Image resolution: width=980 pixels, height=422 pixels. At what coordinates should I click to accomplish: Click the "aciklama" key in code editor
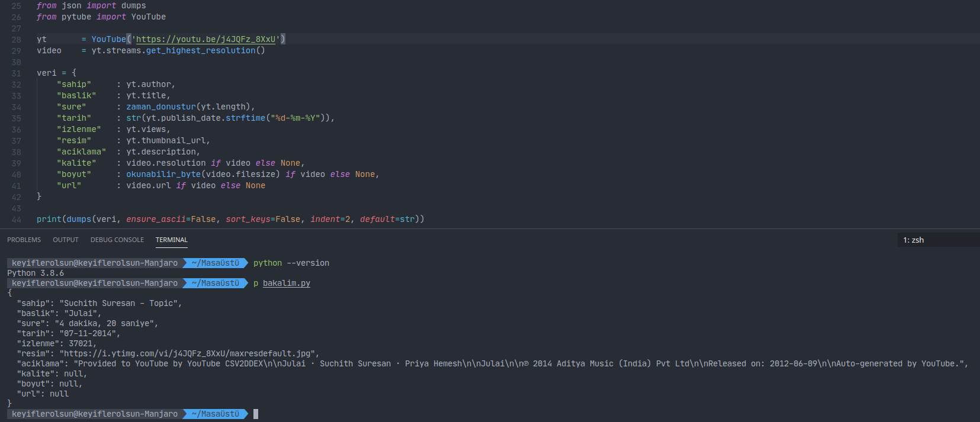(82, 152)
